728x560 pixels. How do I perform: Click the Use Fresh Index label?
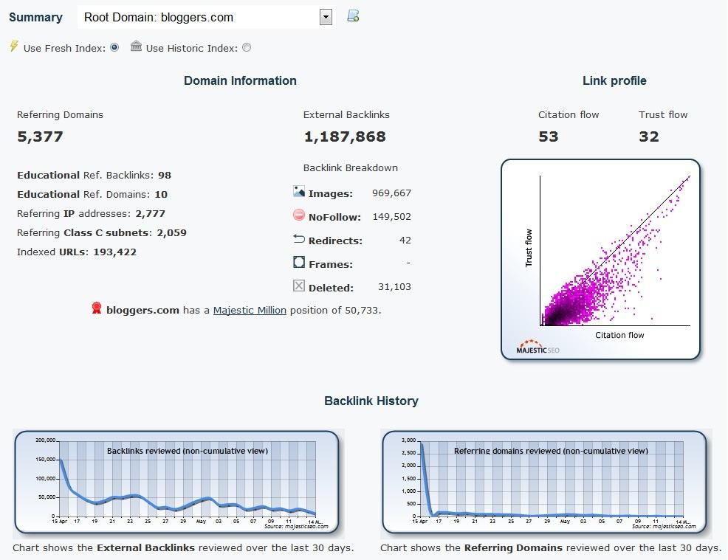[64, 48]
